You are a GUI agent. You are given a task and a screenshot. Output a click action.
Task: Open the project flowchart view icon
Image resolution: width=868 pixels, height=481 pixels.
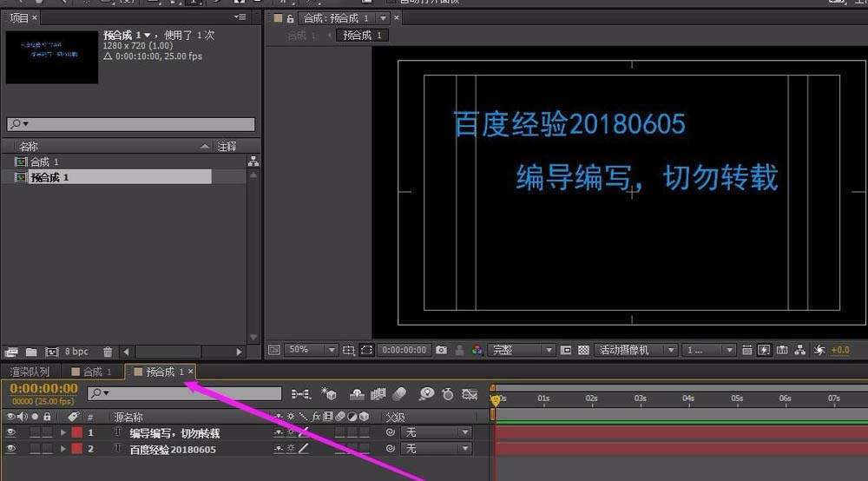tap(253, 161)
